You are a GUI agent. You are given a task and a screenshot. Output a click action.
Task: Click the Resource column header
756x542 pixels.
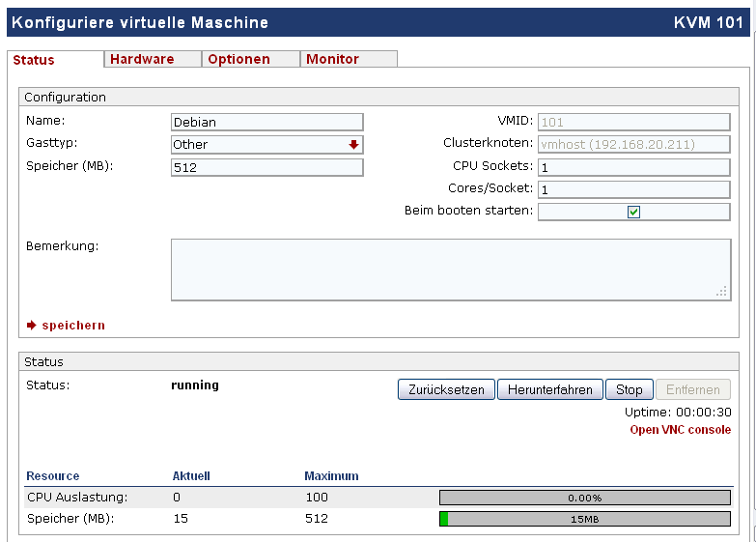pyautogui.click(x=52, y=476)
